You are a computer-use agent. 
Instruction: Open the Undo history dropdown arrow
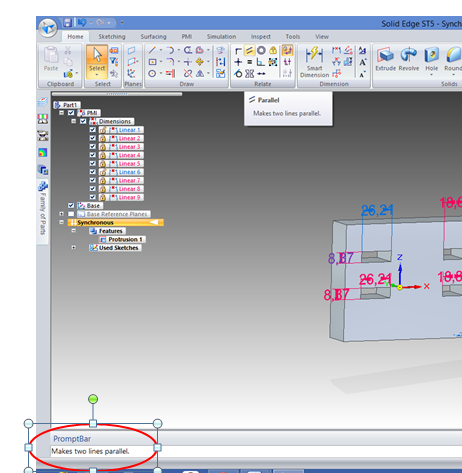91,23
